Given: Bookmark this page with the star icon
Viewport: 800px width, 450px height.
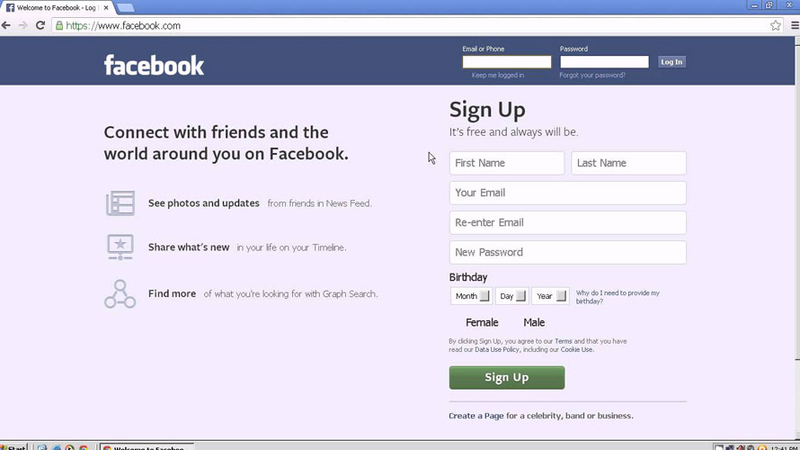Looking at the screenshot, I should click(x=776, y=26).
